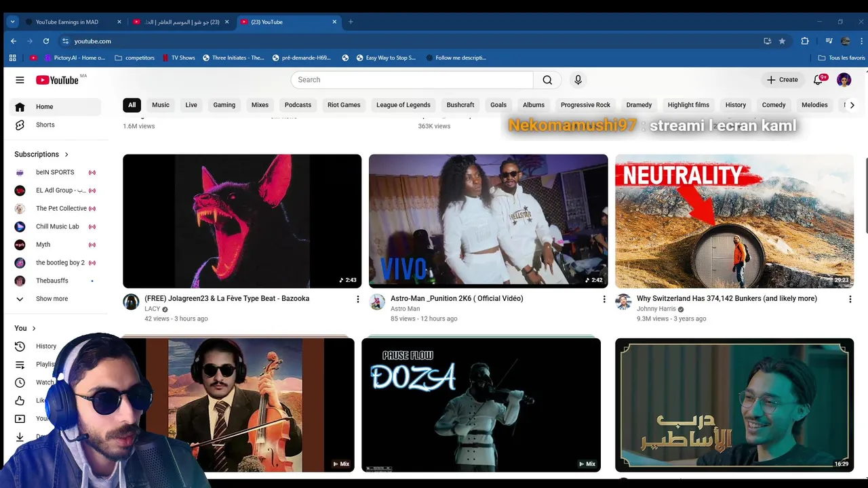868x488 pixels.
Task: Expand the You section arrow
Action: point(34,328)
